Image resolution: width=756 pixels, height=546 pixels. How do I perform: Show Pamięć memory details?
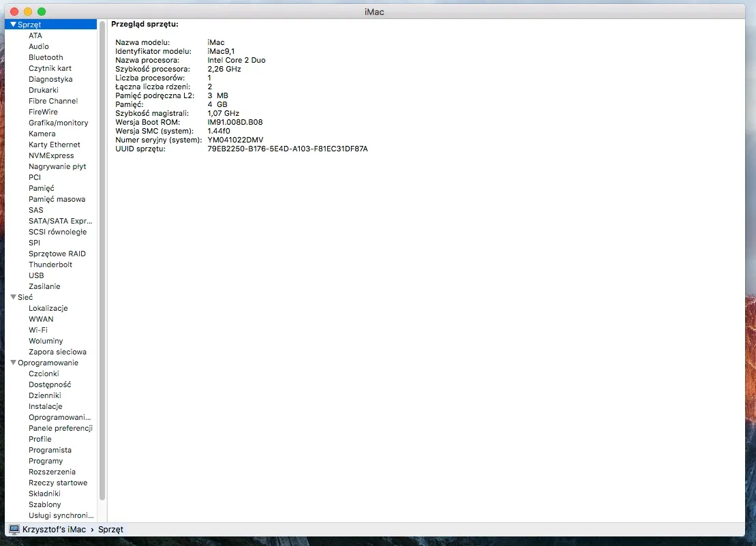(42, 188)
